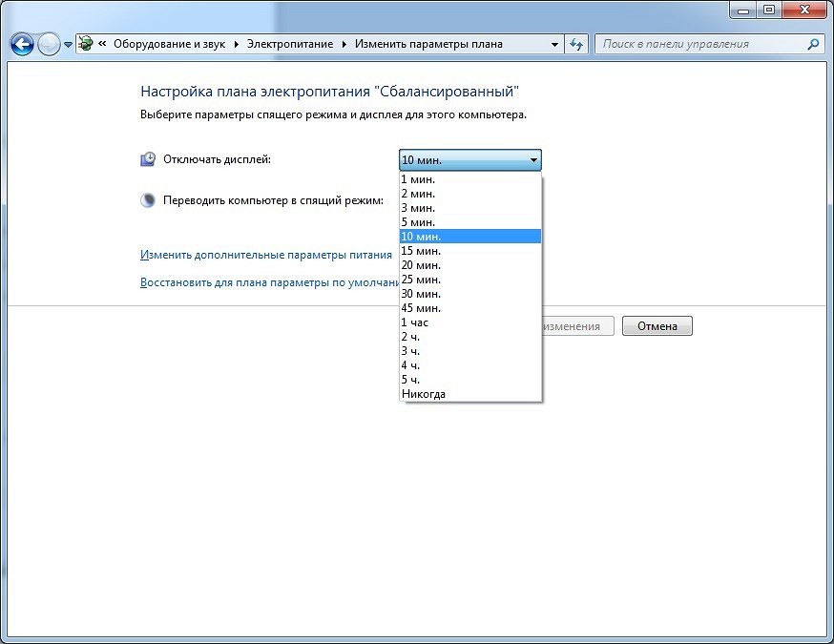Click the moon icon for sleep mode
834x644 pixels.
148,200
